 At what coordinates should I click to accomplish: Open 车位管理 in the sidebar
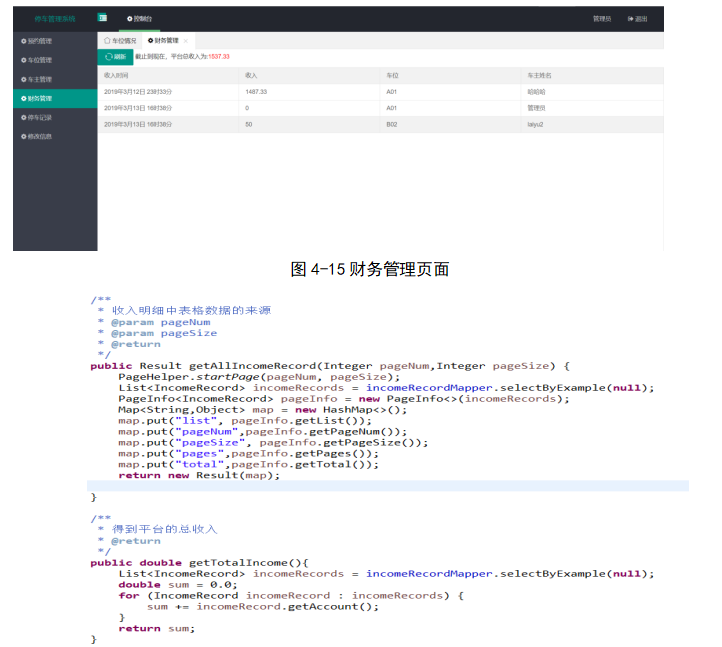click(x=55, y=60)
